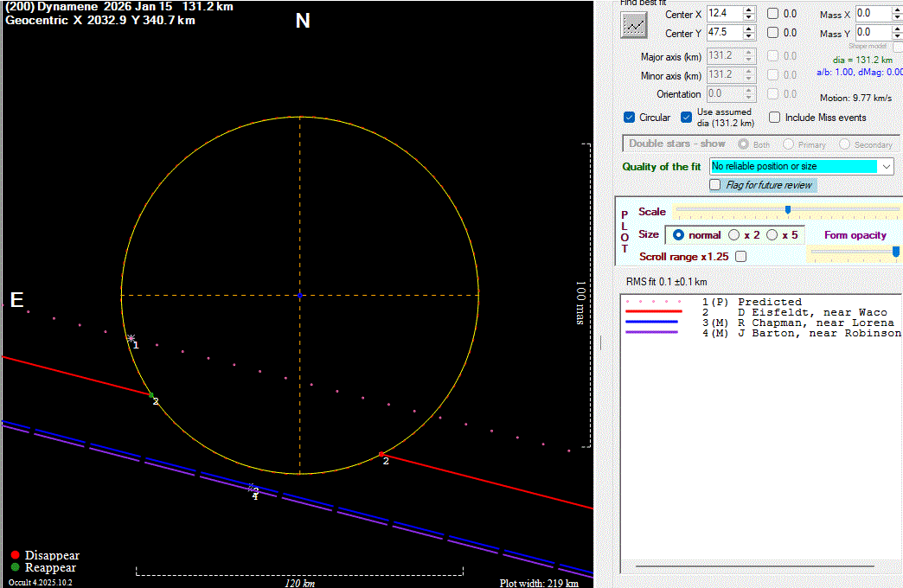This screenshot has height=588, width=903.
Task: Select the x 2 plot size
Action: point(734,235)
